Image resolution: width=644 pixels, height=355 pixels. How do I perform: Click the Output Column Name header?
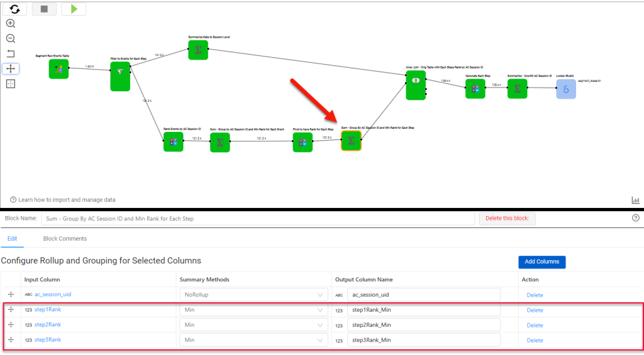click(x=364, y=280)
